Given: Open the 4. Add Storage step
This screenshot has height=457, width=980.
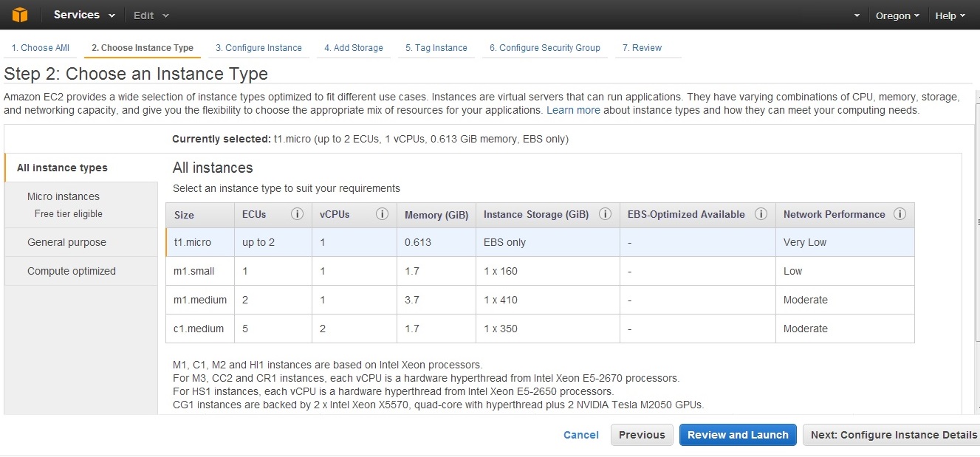Looking at the screenshot, I should pos(354,48).
